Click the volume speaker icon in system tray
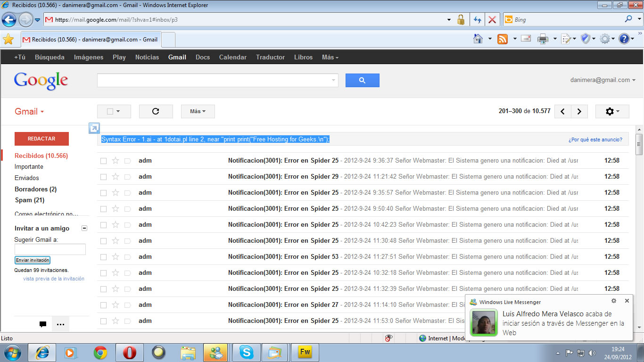644x362 pixels. point(592,353)
